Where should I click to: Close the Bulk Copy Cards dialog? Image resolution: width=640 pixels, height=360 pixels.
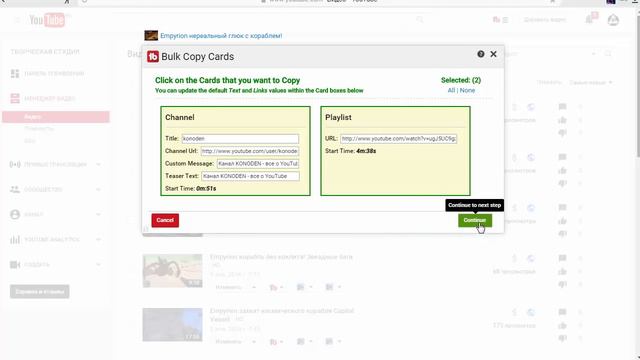coord(493,54)
